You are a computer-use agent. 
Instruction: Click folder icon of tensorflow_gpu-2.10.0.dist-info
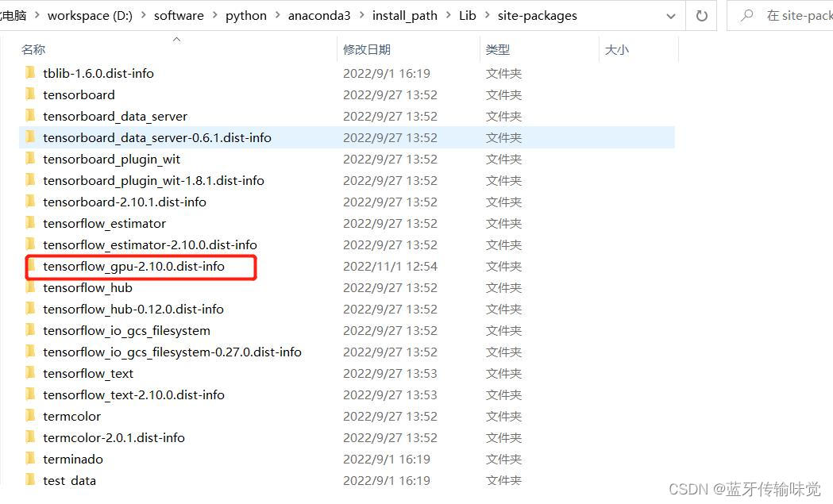click(x=31, y=266)
